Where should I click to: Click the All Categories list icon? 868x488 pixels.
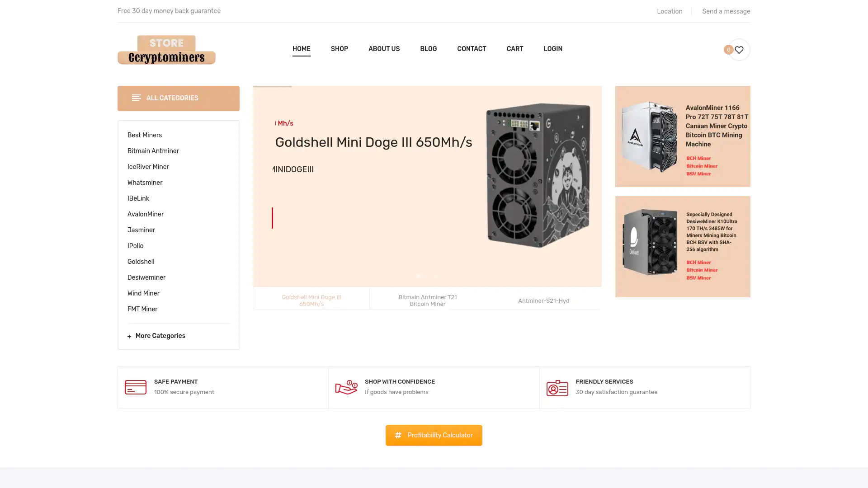[x=137, y=98]
